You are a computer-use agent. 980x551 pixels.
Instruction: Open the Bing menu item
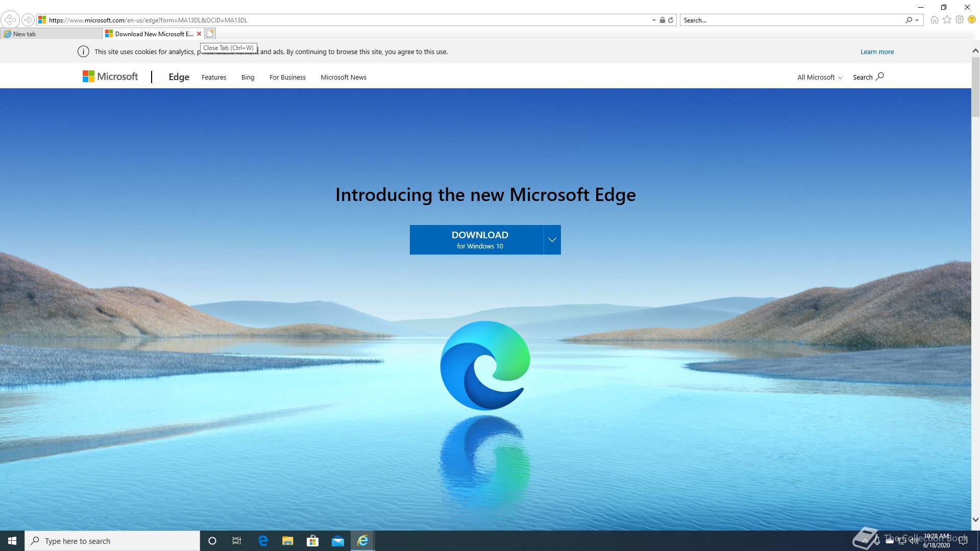[x=248, y=78]
